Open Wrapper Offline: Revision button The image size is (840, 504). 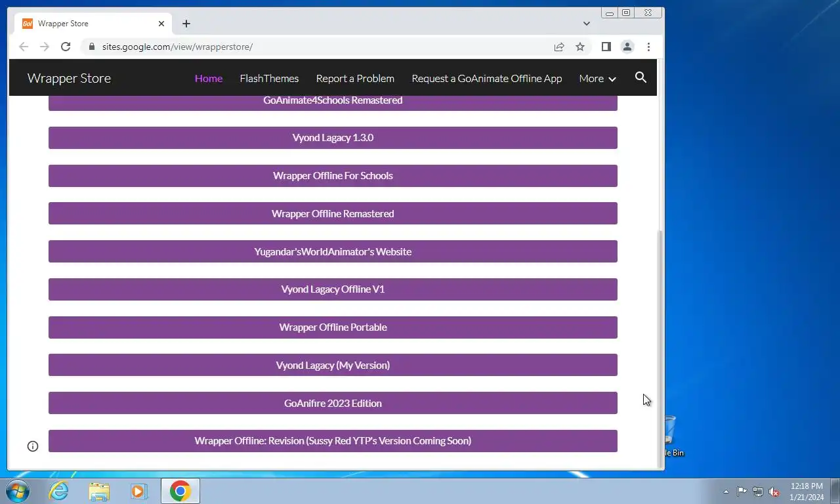click(x=333, y=441)
